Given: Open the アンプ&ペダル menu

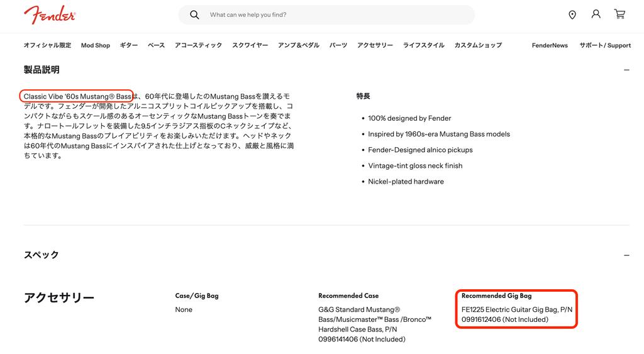Looking at the screenshot, I should (x=298, y=45).
